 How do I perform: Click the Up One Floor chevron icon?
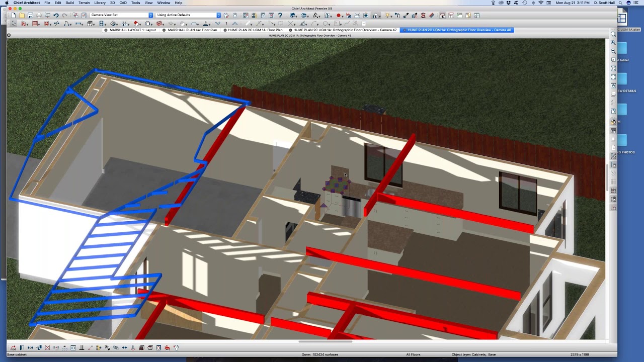coord(235,24)
